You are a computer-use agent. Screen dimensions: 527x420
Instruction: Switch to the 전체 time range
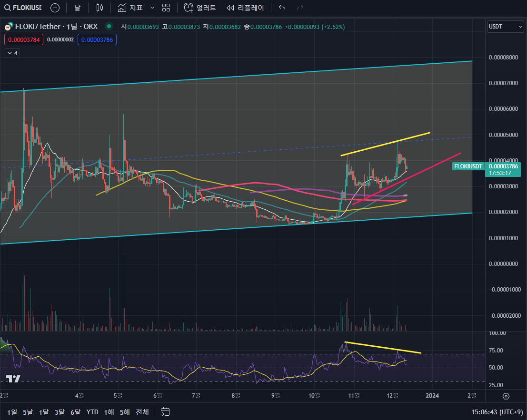tap(142, 412)
